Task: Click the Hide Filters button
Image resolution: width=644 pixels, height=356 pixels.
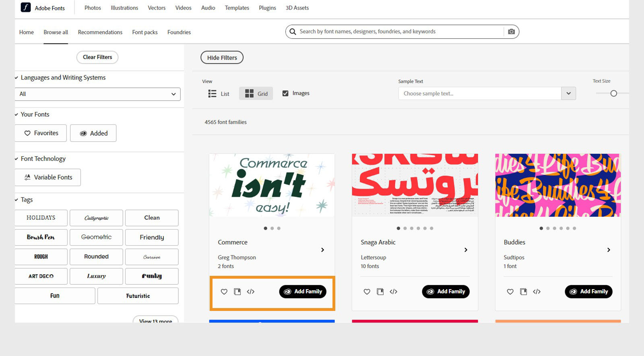Action: pos(222,58)
